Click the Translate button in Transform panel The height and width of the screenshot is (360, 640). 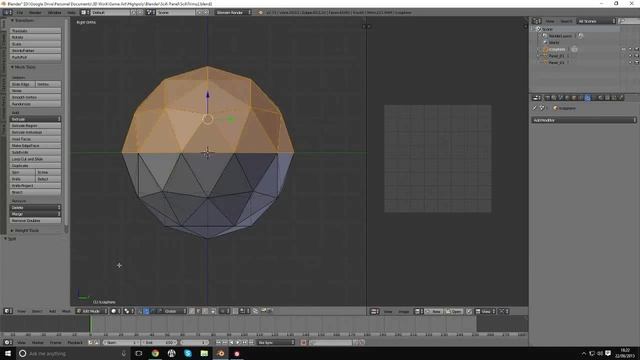[x=36, y=31]
